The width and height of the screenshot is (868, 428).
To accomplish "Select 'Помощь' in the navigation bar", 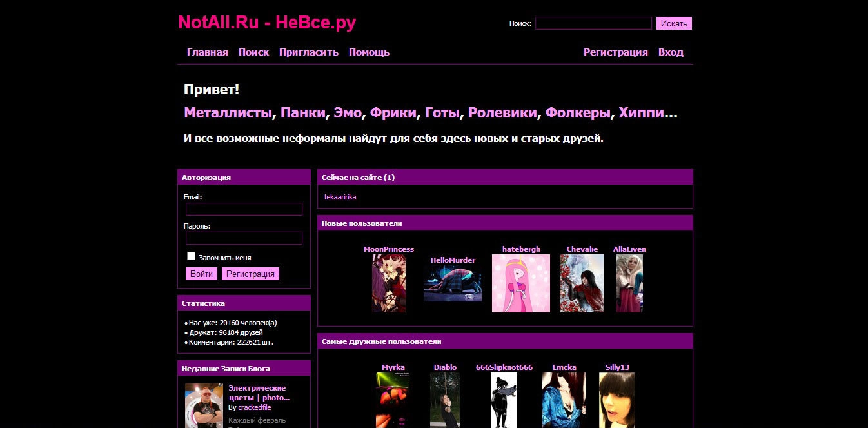I will tap(369, 52).
